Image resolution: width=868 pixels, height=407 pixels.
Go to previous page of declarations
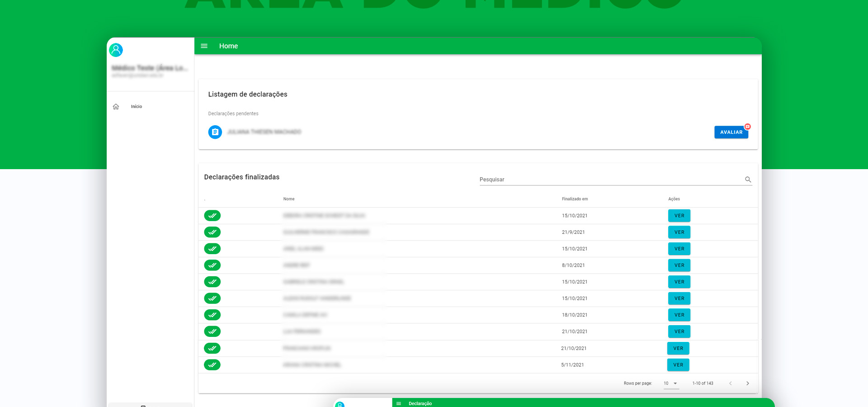pos(730,383)
